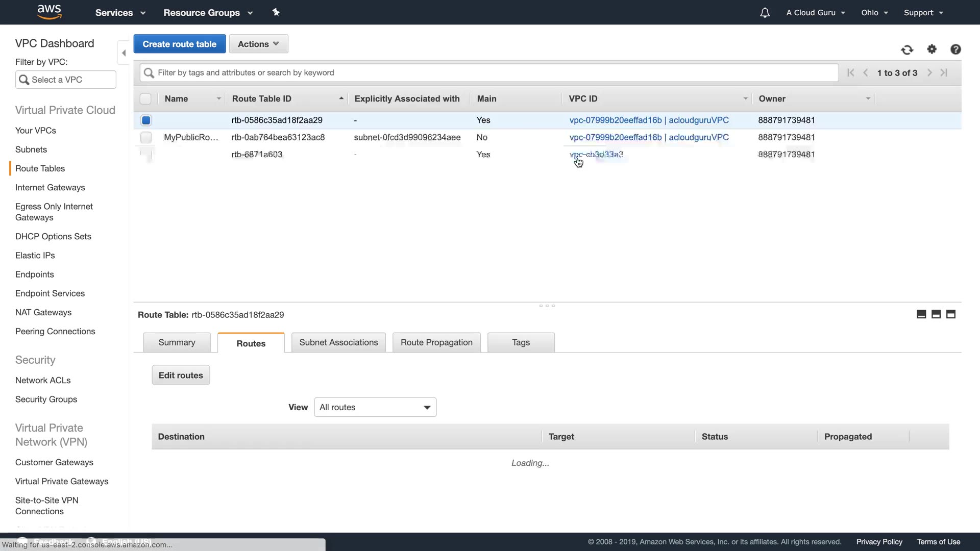
Task: Click the route table search filter field
Action: point(490,72)
